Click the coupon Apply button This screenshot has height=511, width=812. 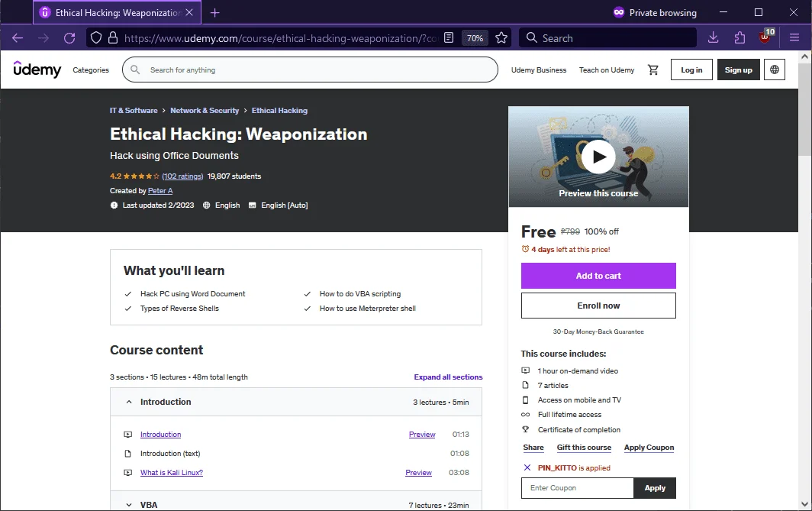click(655, 487)
